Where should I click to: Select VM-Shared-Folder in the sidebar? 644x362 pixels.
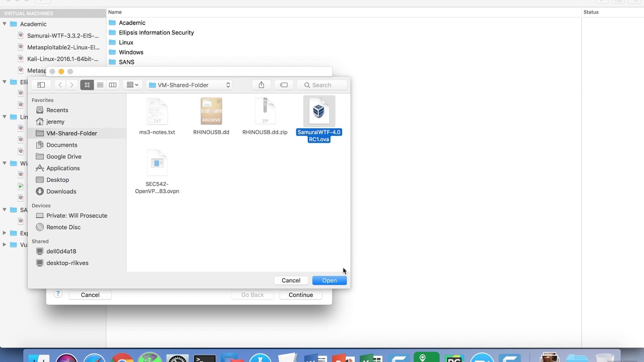click(x=71, y=133)
